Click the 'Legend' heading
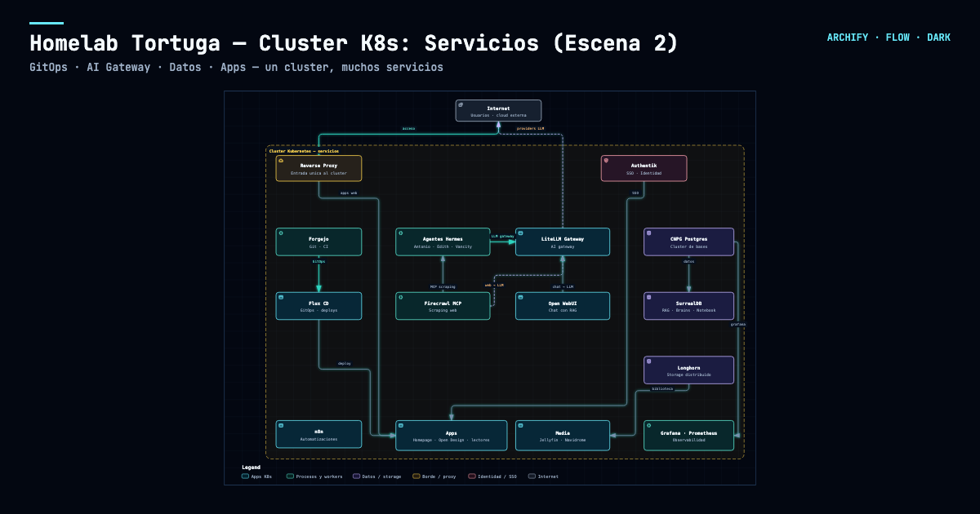 (251, 467)
